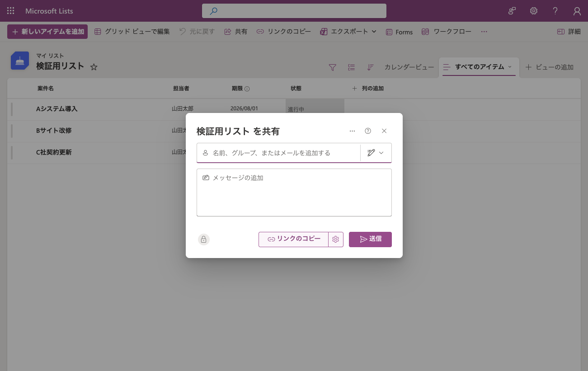Click 列の追加 add column

point(368,89)
